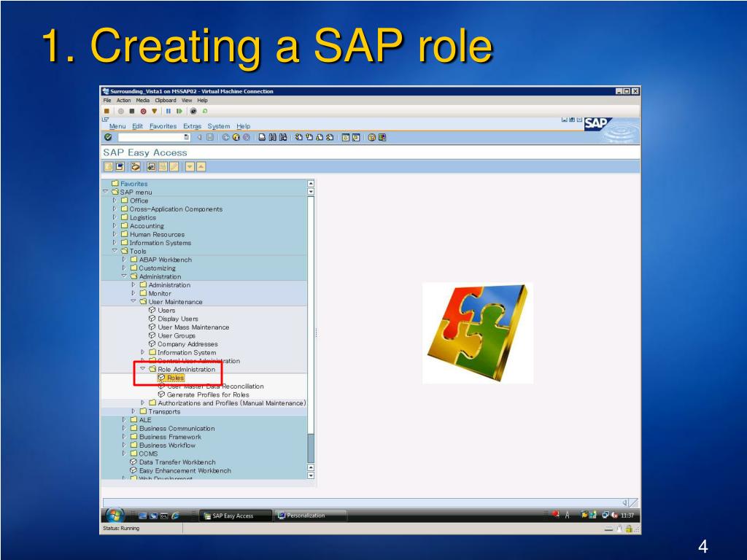The image size is (747, 560).
Task: Open the SAP Extras menu
Action: click(x=193, y=126)
